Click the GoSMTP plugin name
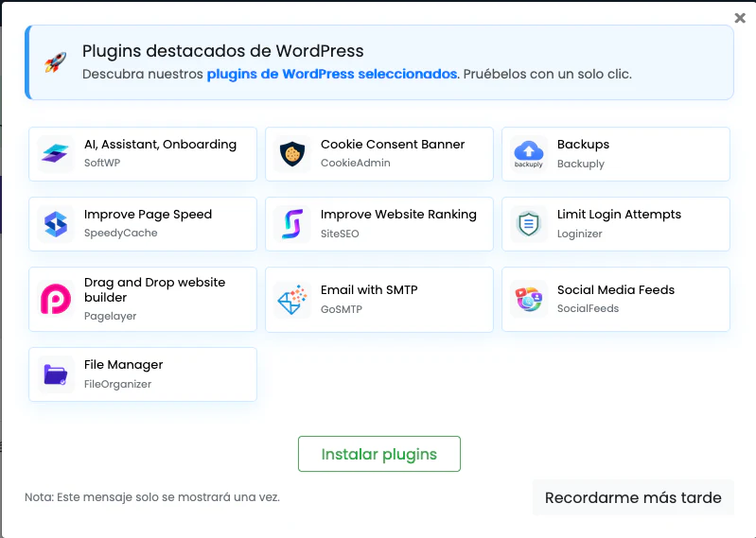 tap(341, 309)
